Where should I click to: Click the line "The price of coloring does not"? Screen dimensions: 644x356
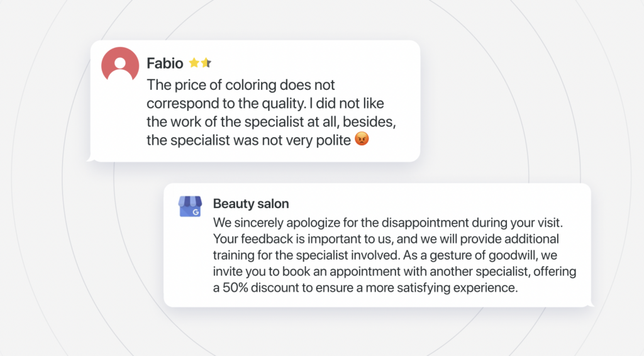(241, 84)
